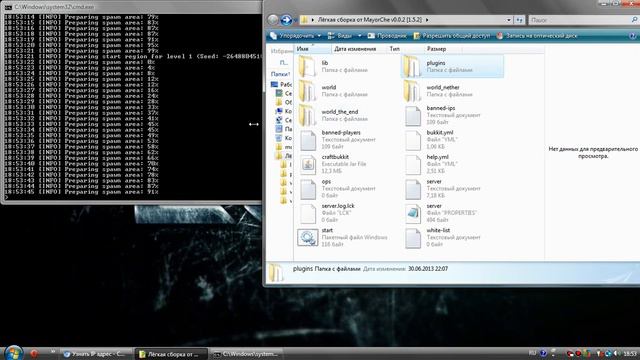Click the large plugins folder icon in details pane
640x360 pixels.
(x=276, y=273)
